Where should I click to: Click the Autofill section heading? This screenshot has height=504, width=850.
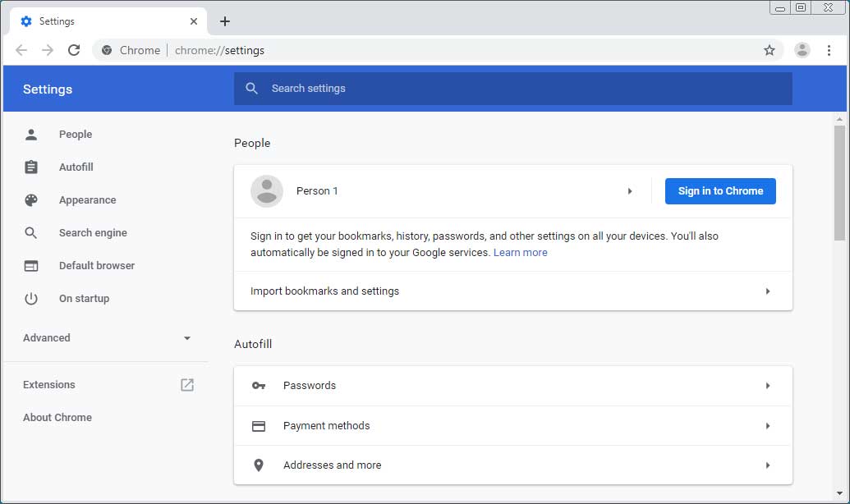click(253, 344)
